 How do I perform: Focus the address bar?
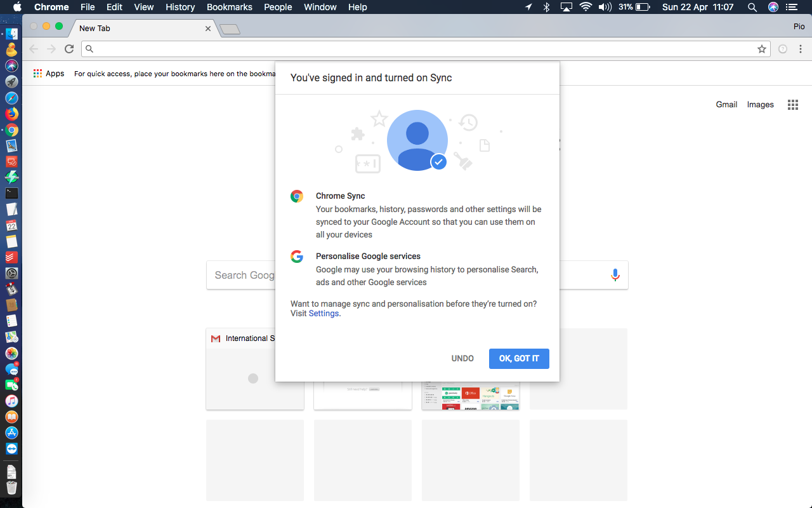(425, 49)
